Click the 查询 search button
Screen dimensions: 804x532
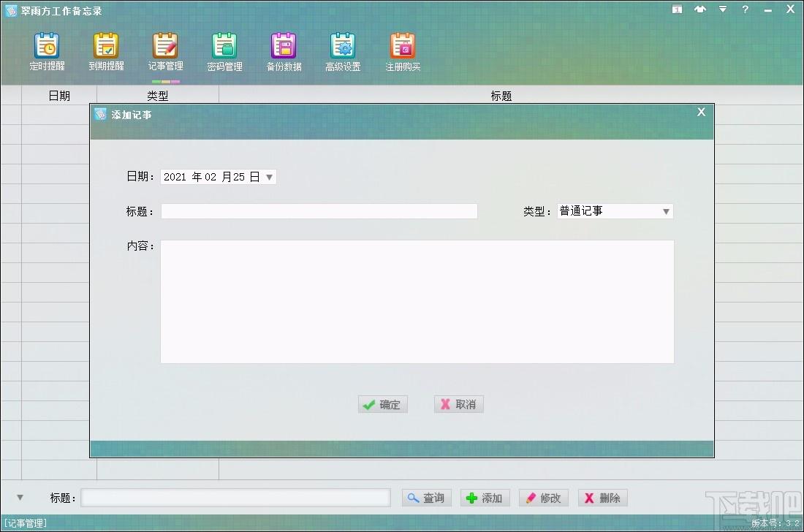click(x=426, y=498)
